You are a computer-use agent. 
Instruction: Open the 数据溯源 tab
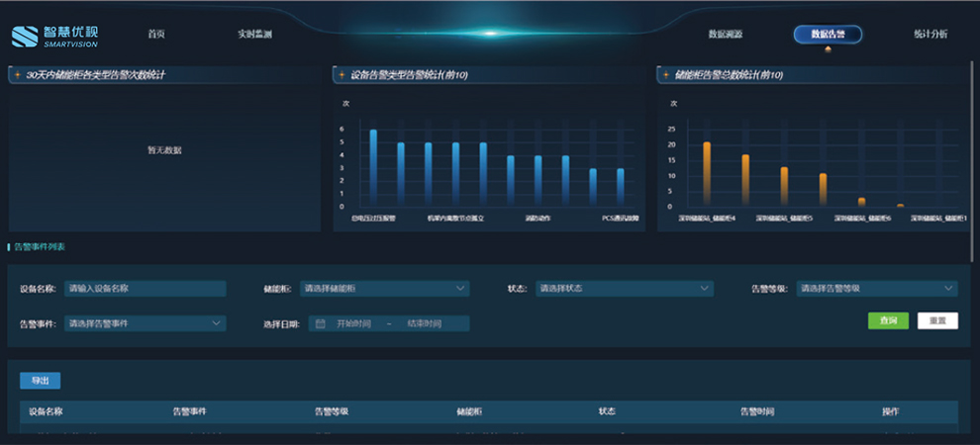point(725,35)
